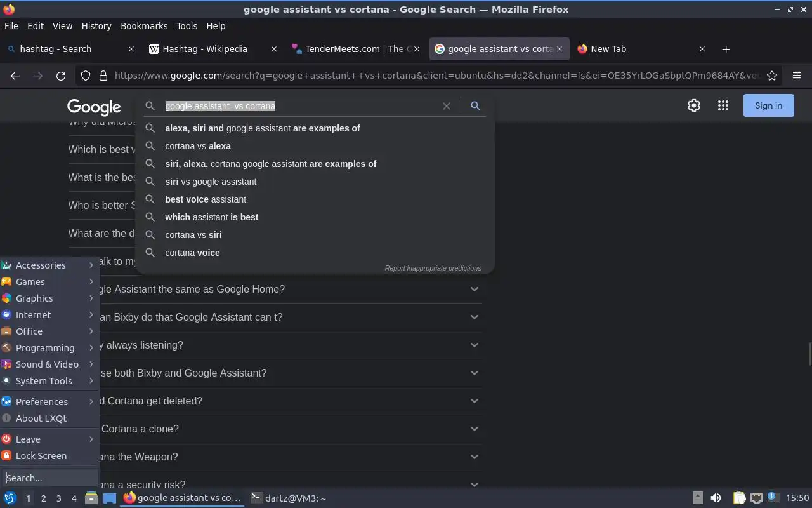Open the Google apps grid

tap(723, 106)
